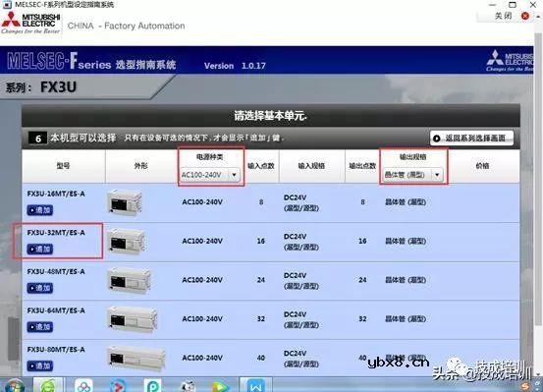Screen dimensions: 543x392
Task: Click output points 24 in FX3U-48MT/ES-A row
Action: 362,280
